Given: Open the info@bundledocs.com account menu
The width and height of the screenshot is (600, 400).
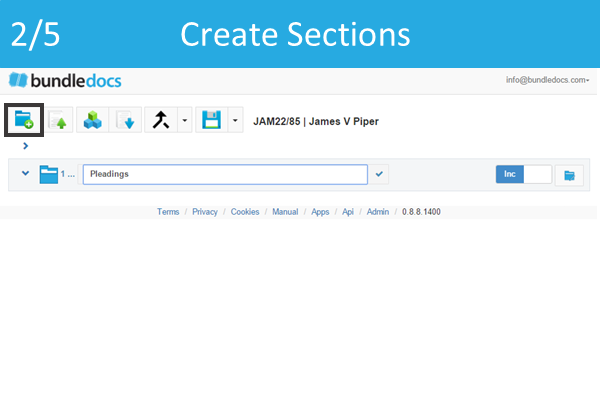Looking at the screenshot, I should [547, 80].
